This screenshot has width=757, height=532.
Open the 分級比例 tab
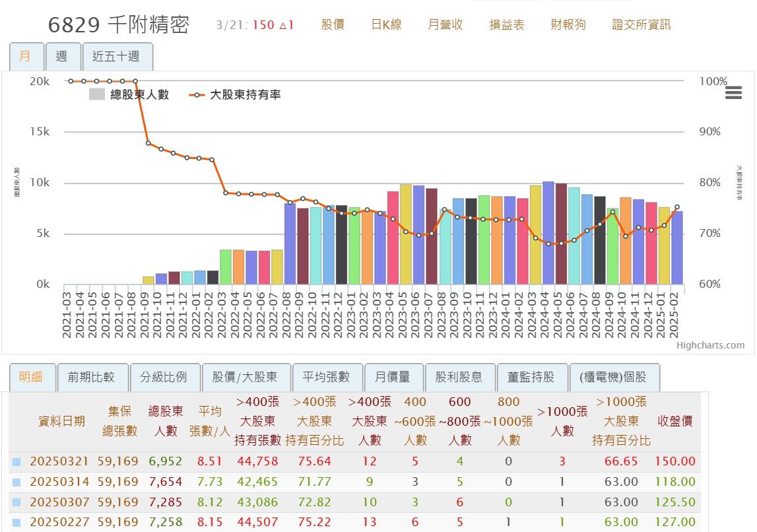(164, 377)
